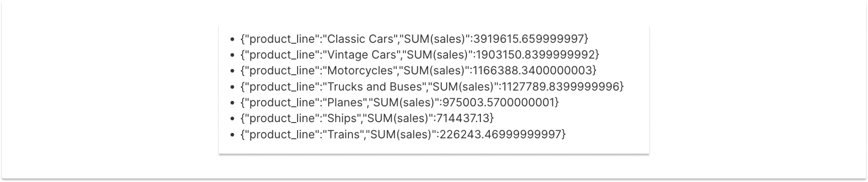Click the bullet point before the Trains row
The image size is (868, 182).
coord(232,135)
